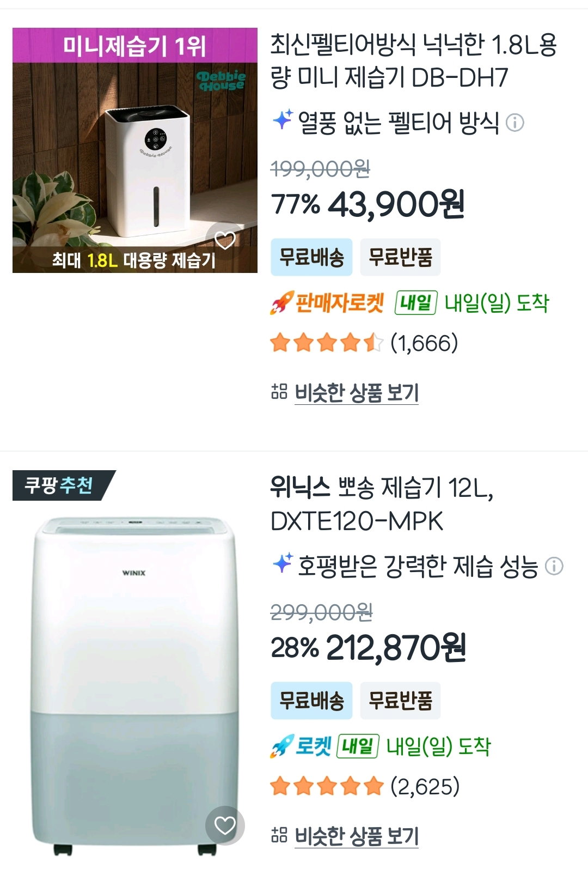Screen dimensions: 588x881
Task: Tap info icon beside 열풍 없는 펠티어 방식
Action: pyautogui.click(x=514, y=123)
